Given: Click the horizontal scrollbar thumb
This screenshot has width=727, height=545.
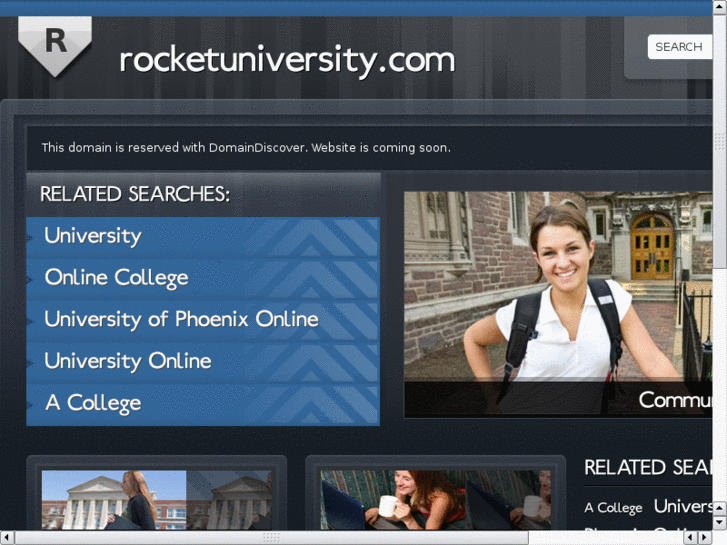Looking at the screenshot, I should [271, 538].
